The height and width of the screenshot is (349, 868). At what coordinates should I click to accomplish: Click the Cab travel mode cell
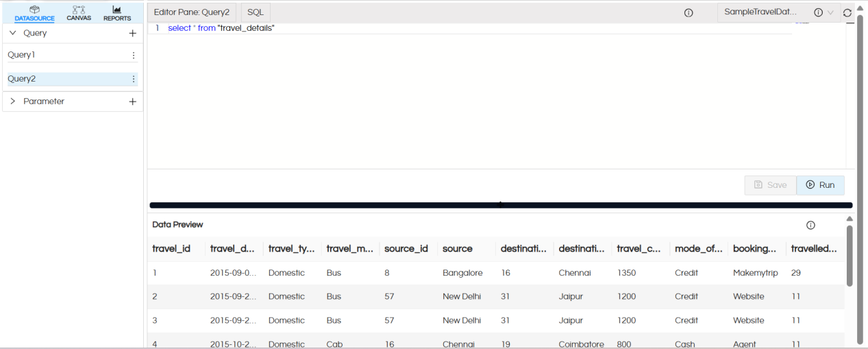pos(334,344)
